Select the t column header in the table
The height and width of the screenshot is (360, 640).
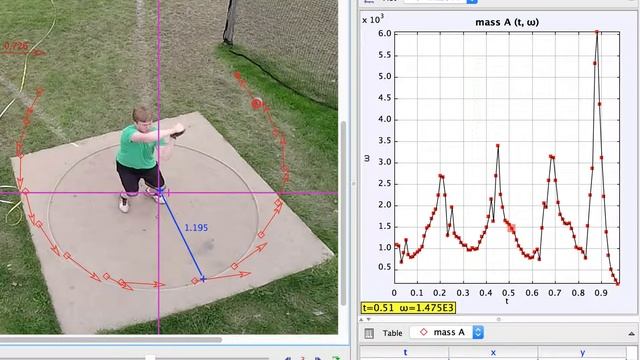click(405, 353)
